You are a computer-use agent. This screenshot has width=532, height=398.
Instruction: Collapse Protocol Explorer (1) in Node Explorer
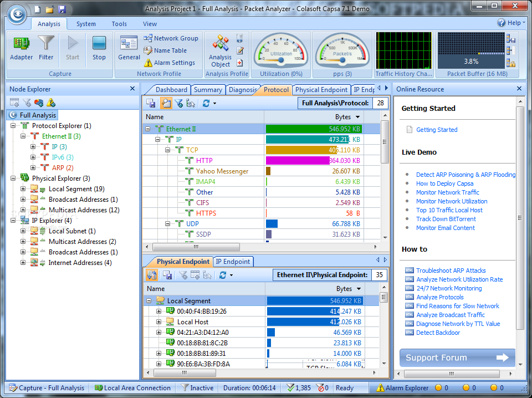tap(13, 126)
